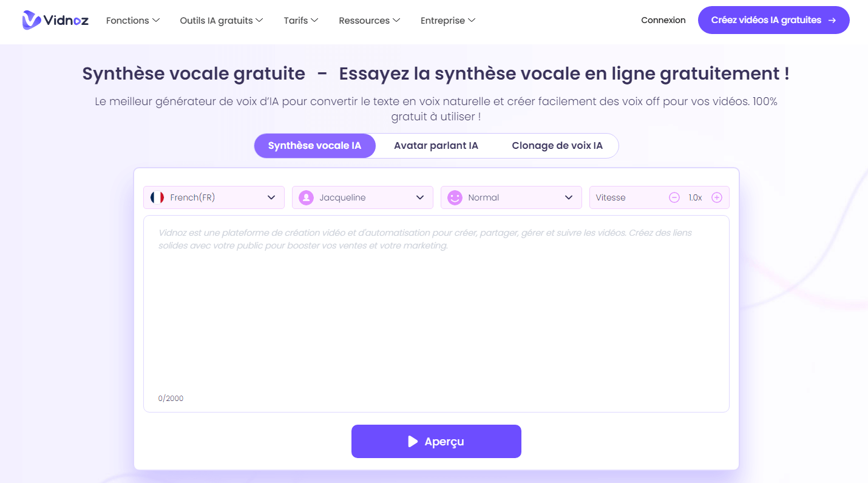Select the Synthèse vocale IA tab
868x483 pixels.
(314, 146)
